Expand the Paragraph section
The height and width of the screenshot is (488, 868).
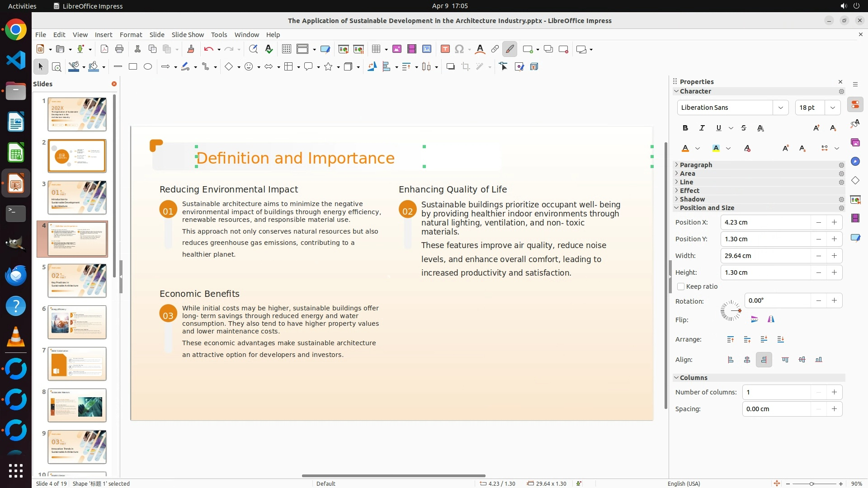click(x=696, y=165)
